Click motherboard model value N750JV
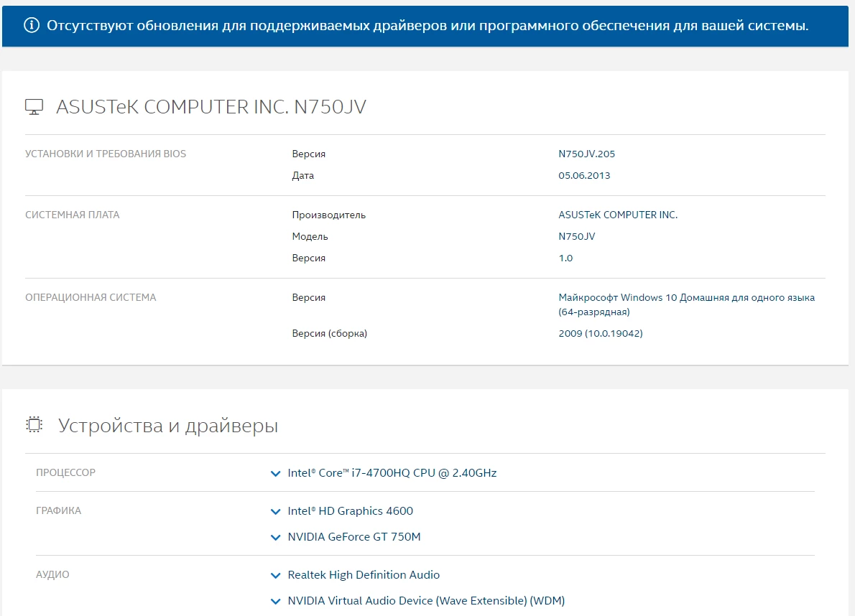 click(577, 236)
